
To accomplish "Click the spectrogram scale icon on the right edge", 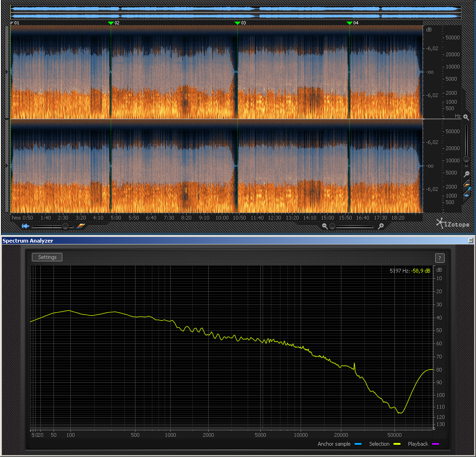I will click(466, 186).
